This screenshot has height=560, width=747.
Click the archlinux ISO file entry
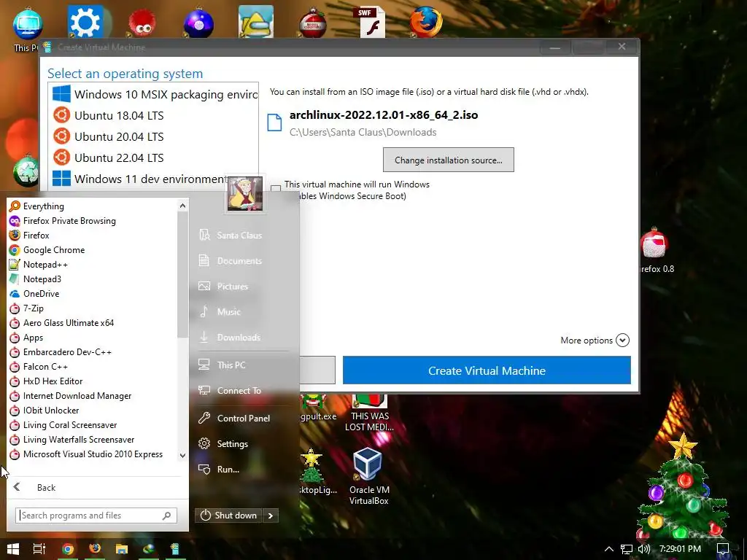point(373,123)
